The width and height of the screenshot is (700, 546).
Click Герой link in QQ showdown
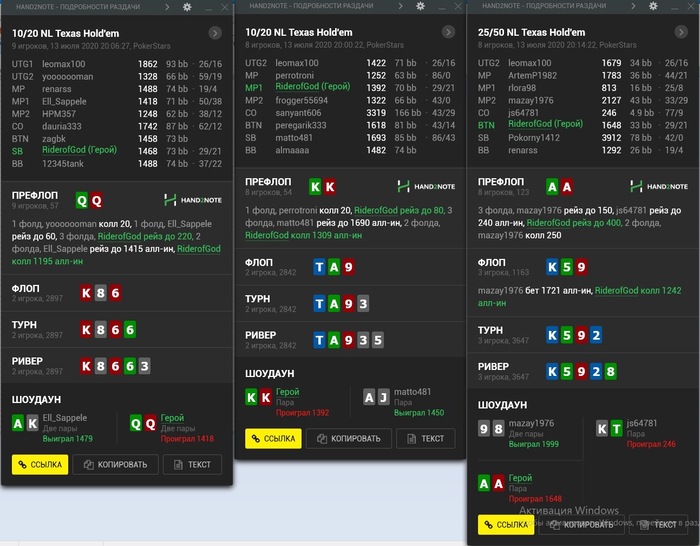[x=172, y=417]
